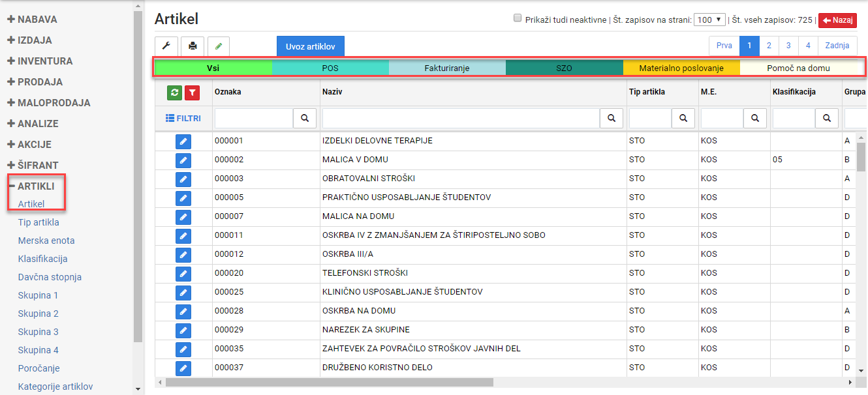The image size is (868, 395).
Task: Click the red filter funnel icon
Action: tap(192, 93)
